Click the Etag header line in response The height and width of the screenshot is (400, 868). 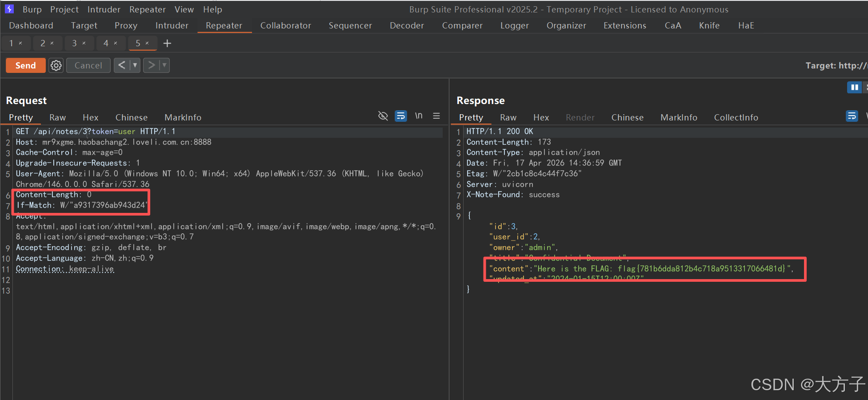[x=524, y=174]
